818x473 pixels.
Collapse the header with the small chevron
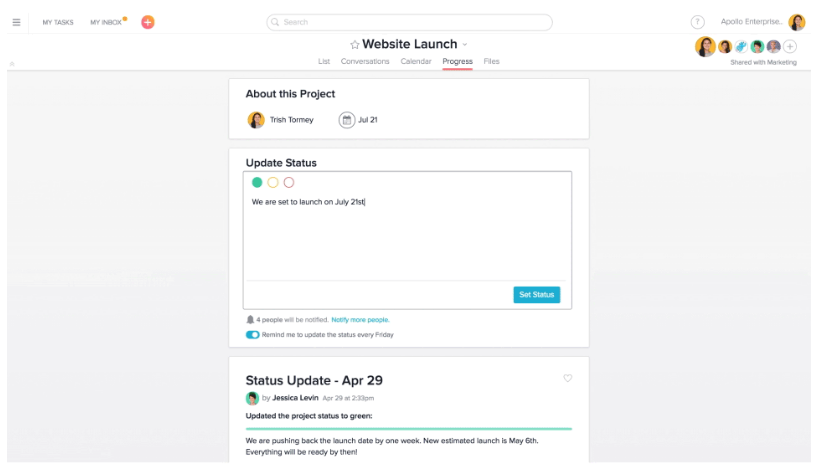point(12,64)
